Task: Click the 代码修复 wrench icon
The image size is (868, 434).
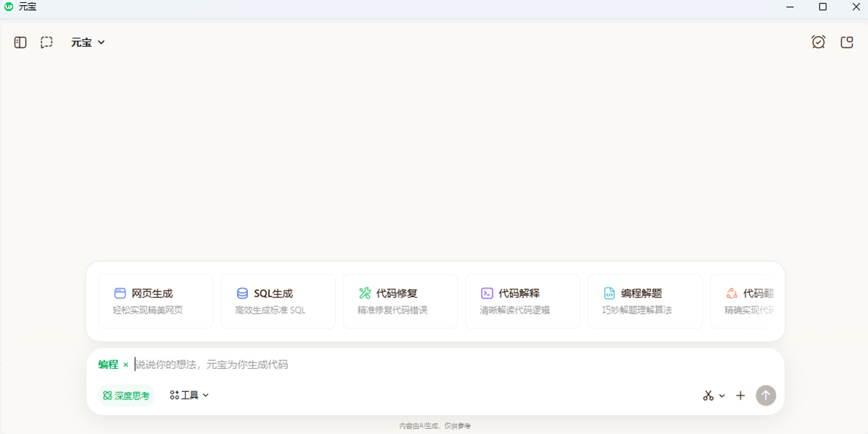Action: (365, 294)
